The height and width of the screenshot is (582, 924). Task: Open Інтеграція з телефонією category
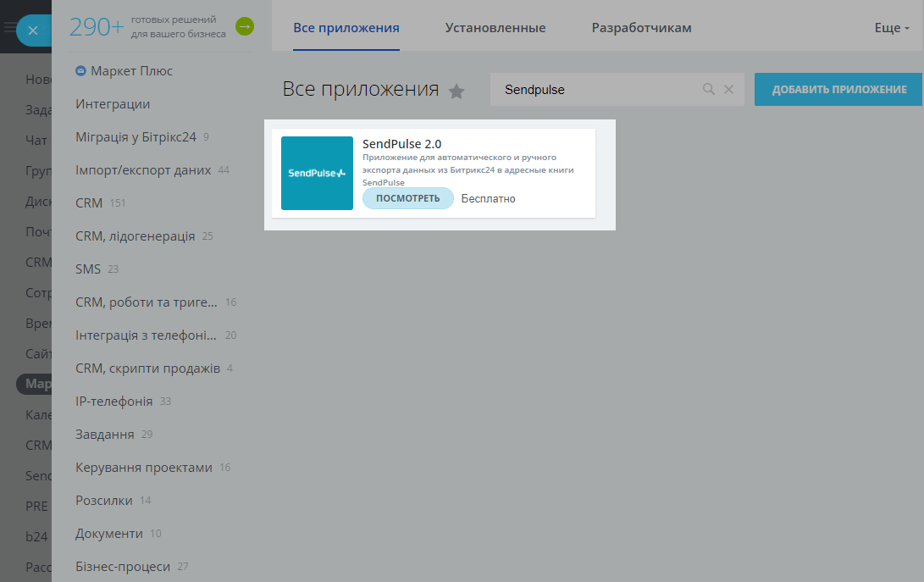156,335
